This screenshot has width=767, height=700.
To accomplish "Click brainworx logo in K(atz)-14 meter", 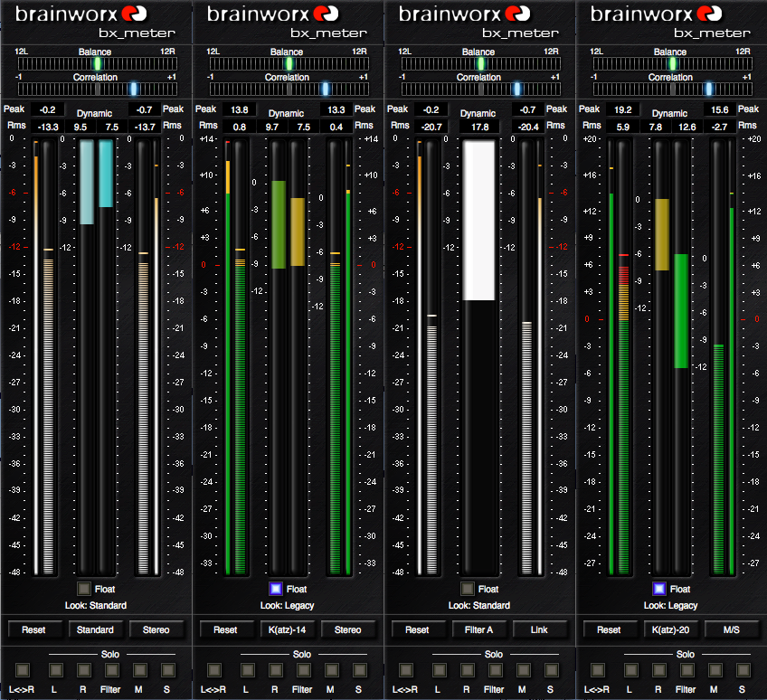I will [x=273, y=14].
